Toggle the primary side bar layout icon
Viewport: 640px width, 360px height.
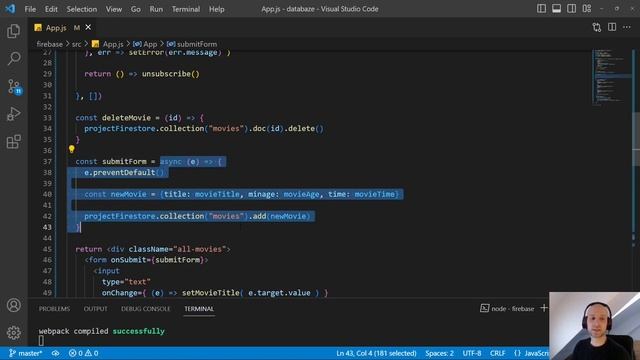point(541,9)
